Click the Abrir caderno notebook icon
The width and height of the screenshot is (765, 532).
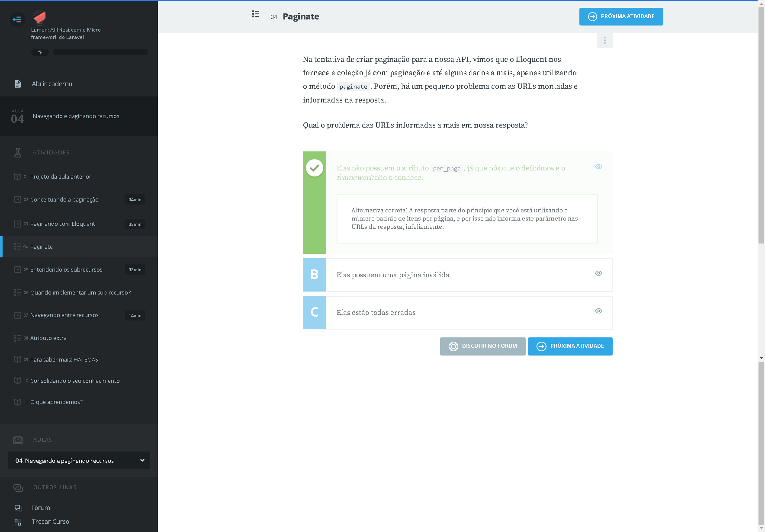(18, 84)
